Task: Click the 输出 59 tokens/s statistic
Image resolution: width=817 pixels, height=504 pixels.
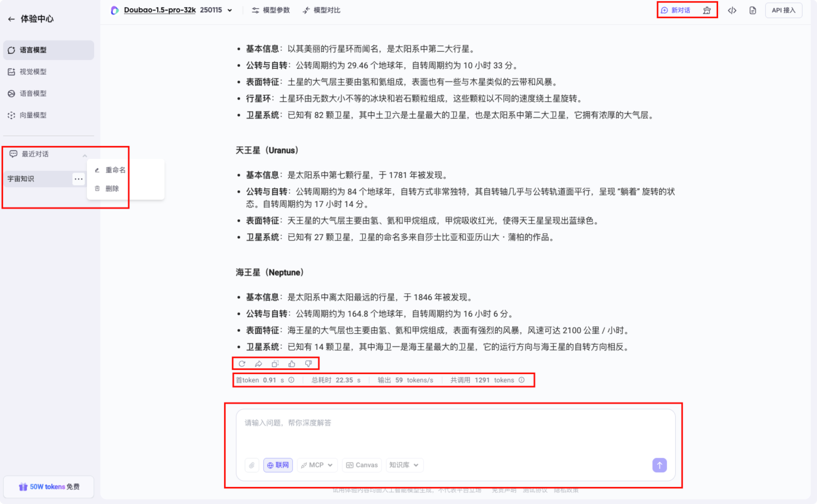Action: pyautogui.click(x=405, y=380)
